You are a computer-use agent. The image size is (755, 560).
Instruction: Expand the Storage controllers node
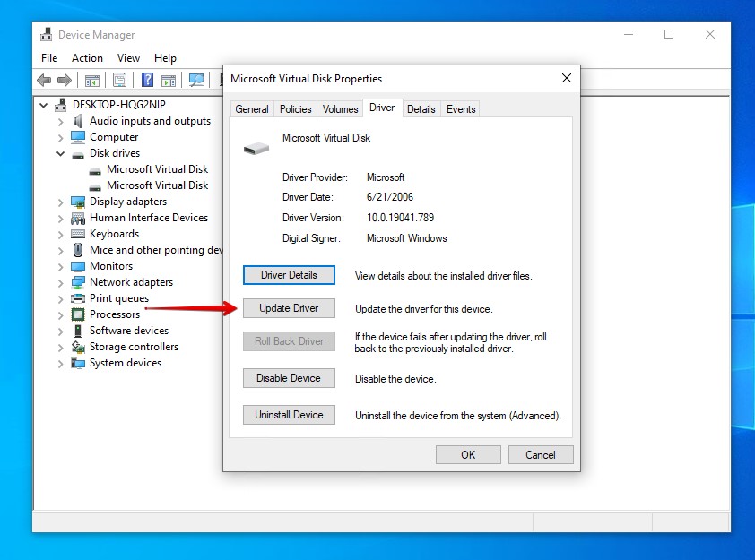coord(60,348)
